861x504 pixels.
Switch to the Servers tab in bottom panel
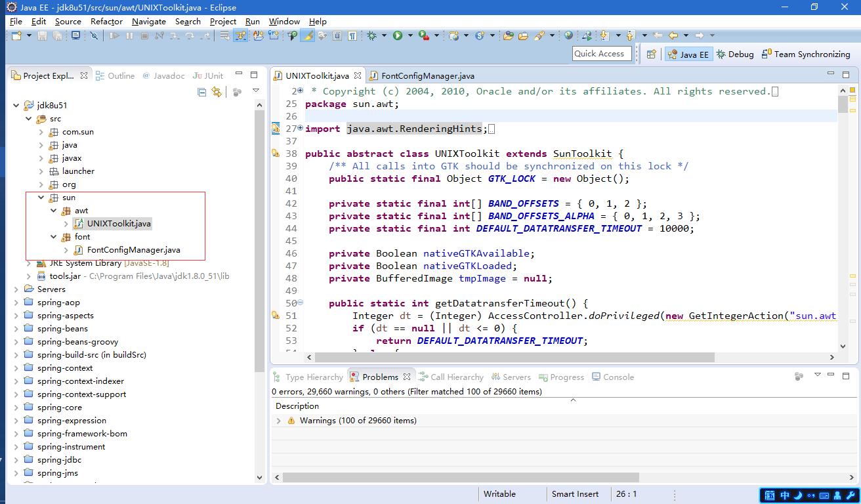point(511,377)
